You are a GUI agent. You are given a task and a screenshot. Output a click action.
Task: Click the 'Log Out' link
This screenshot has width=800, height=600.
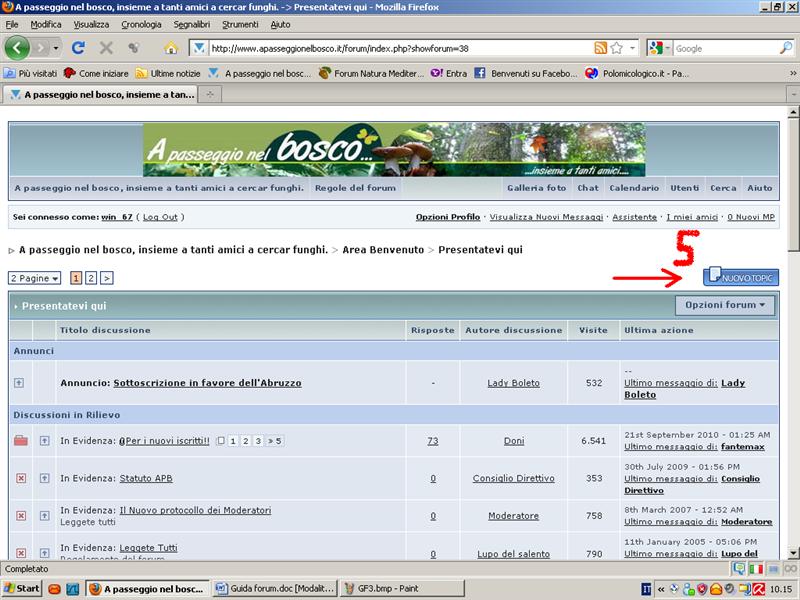click(160, 217)
